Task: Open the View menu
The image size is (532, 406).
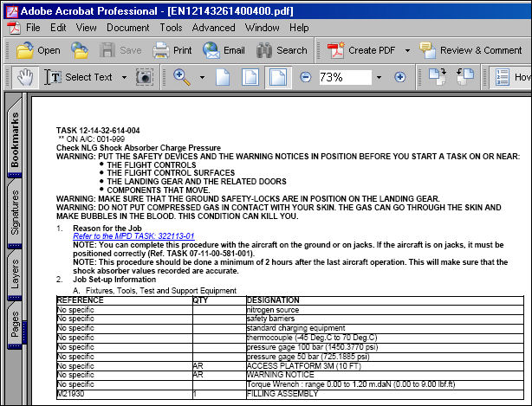Action: pos(86,28)
